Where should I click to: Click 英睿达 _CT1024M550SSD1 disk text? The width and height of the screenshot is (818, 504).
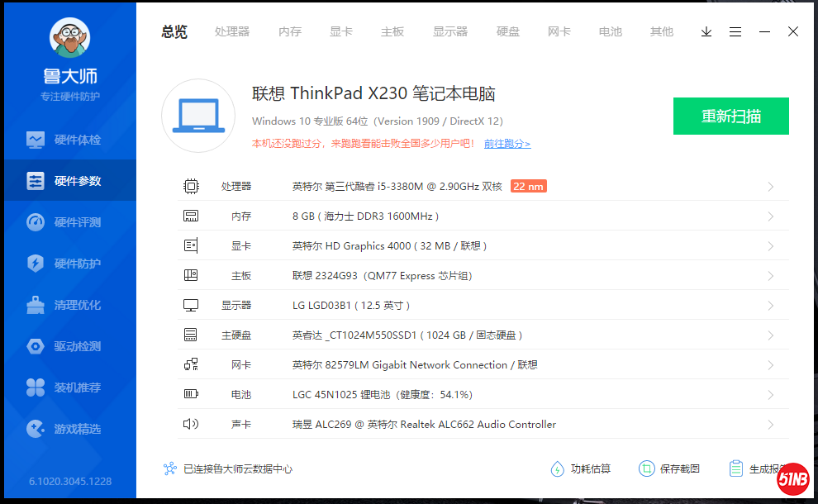click(407, 335)
